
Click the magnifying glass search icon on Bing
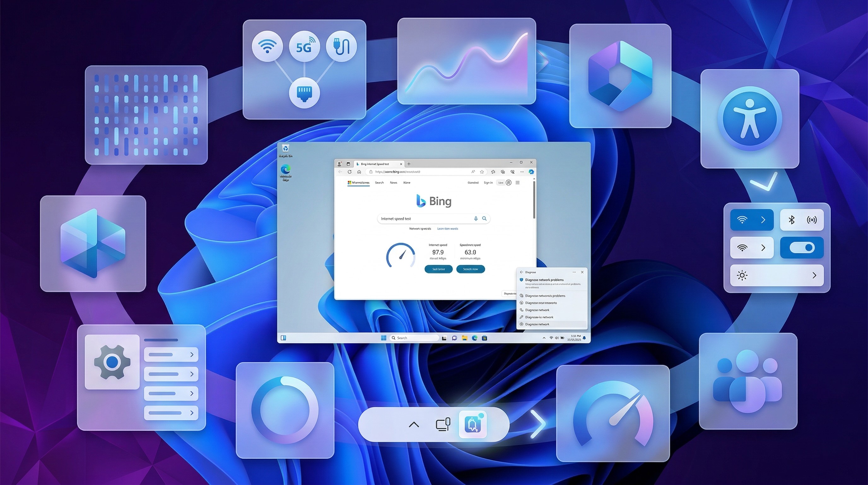(484, 219)
